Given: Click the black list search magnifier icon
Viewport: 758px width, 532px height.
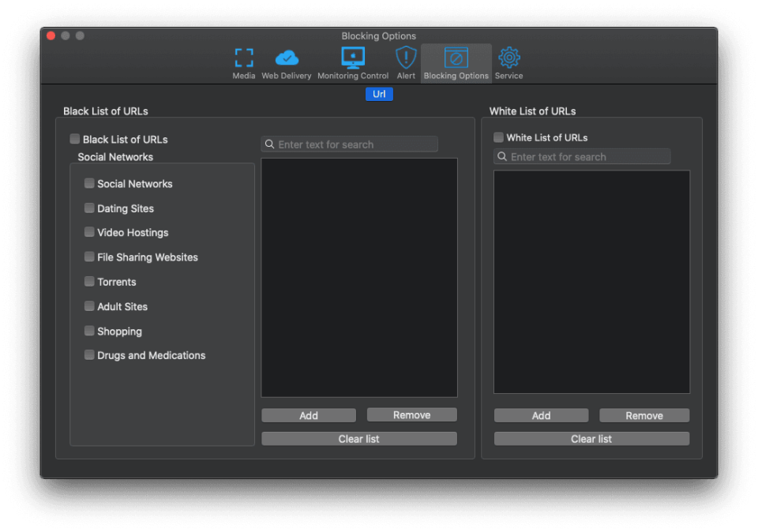Looking at the screenshot, I should click(x=270, y=144).
